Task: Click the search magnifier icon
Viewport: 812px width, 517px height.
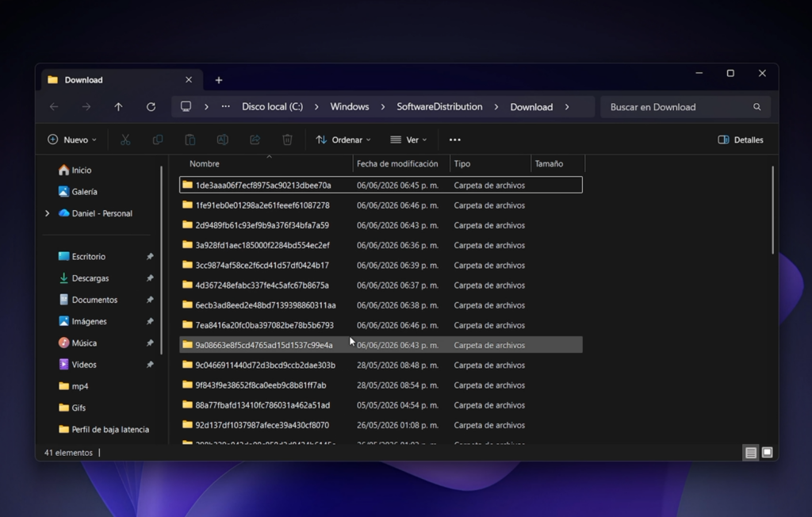Action: tap(756, 107)
